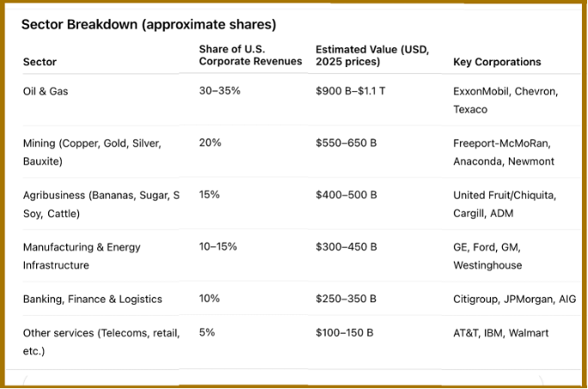Select the Agribusiness sector cell

click(101, 204)
